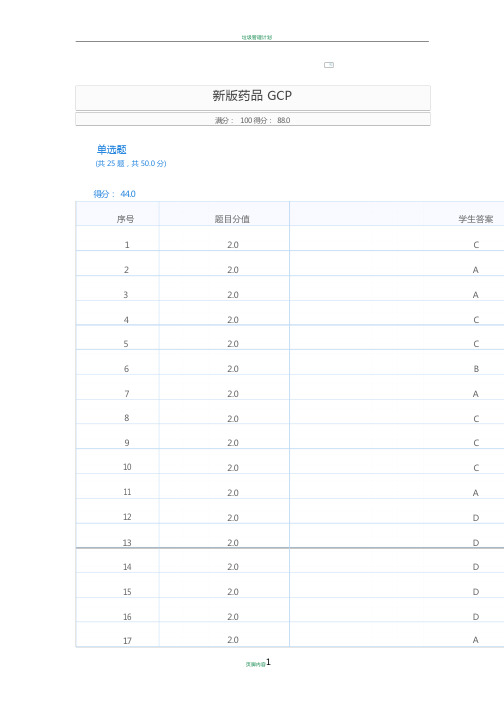The width and height of the screenshot is (504, 713).
Task: Select the sequence number 13 cell
Action: 127,542
